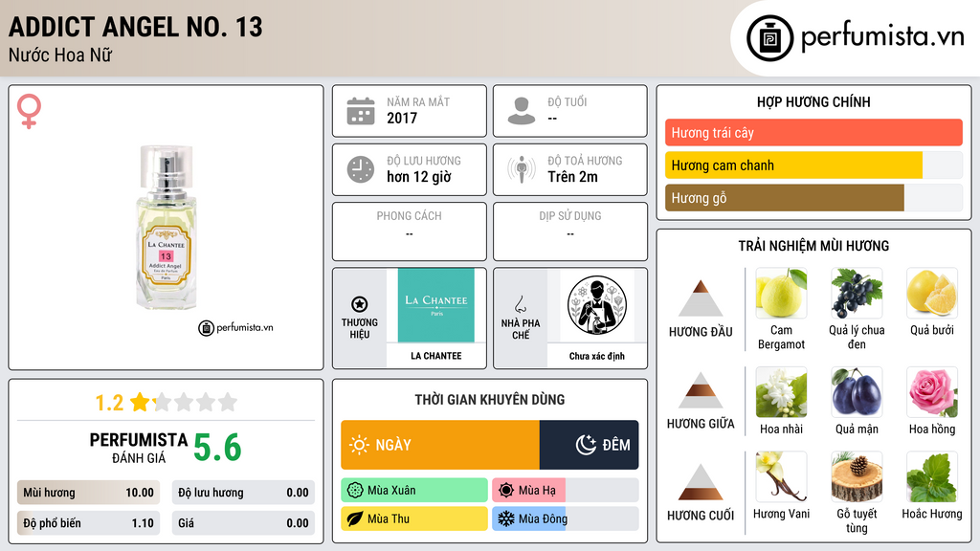Click the leaf icon beside Mùa Thu
Screen dimensions: 980x551
pos(355,518)
